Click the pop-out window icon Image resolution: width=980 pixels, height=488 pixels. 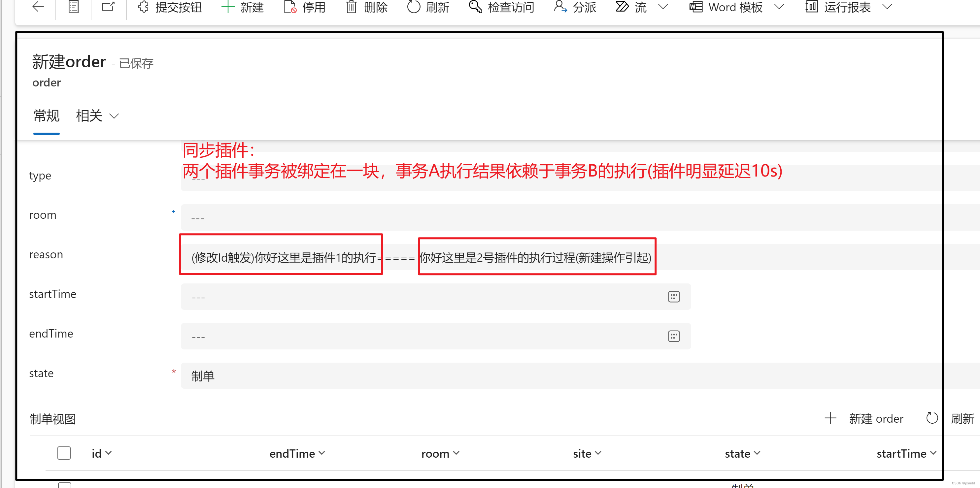108,7
